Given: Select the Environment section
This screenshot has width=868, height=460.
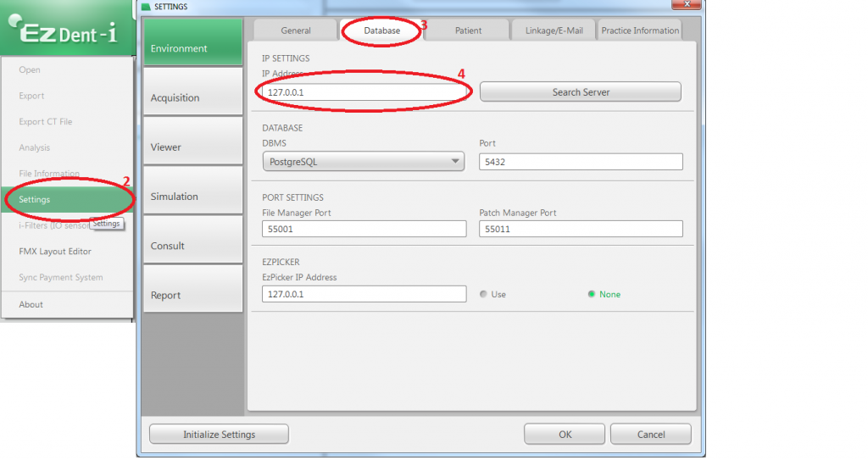Looking at the screenshot, I should 193,42.
